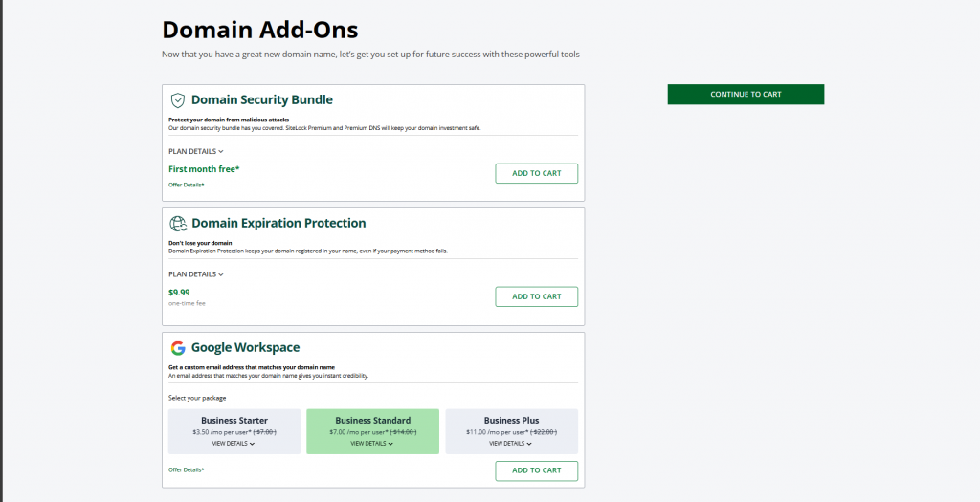Open View Details for Business Starter
The width and height of the screenshot is (980, 502).
click(234, 444)
